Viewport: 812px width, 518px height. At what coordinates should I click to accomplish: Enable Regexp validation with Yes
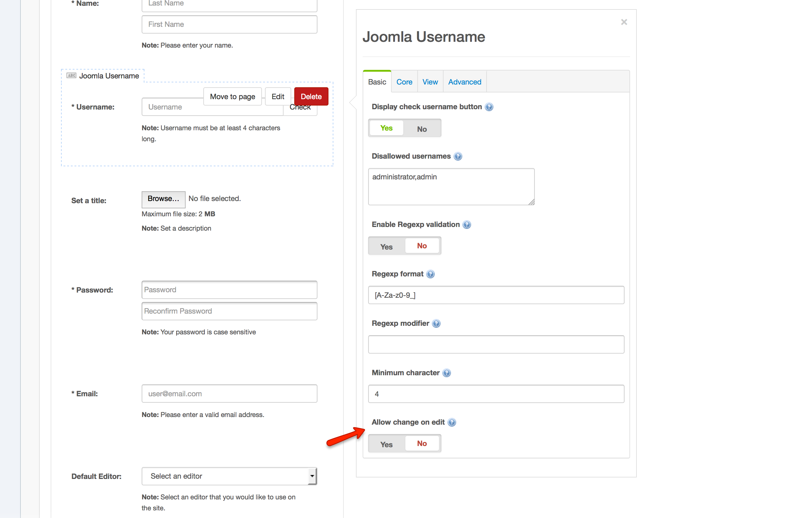point(386,246)
